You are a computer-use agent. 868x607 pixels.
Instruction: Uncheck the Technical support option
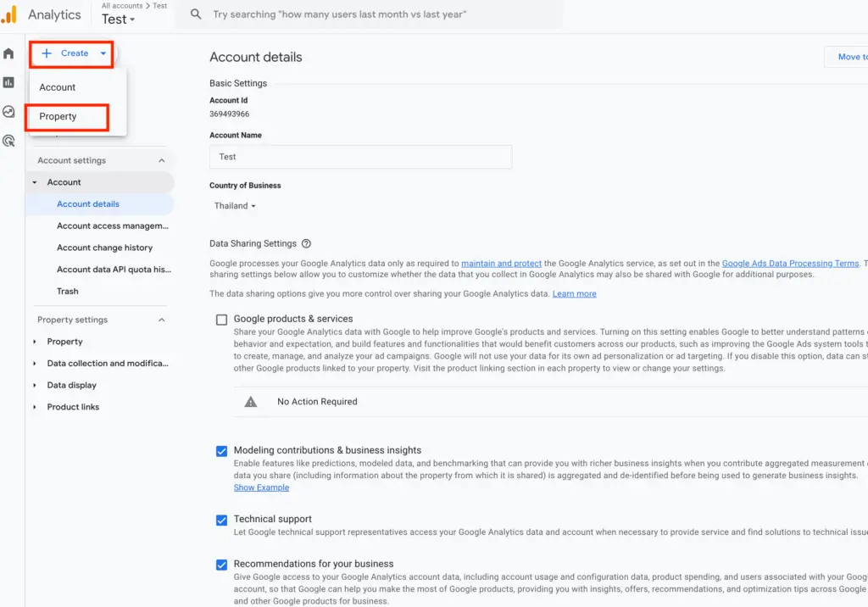click(x=221, y=520)
